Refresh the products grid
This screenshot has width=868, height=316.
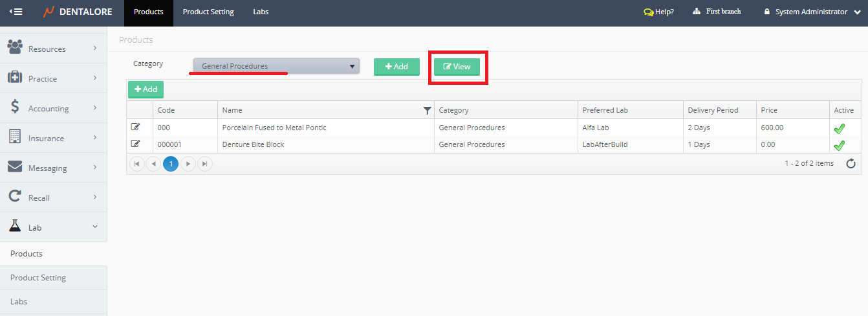tap(851, 164)
